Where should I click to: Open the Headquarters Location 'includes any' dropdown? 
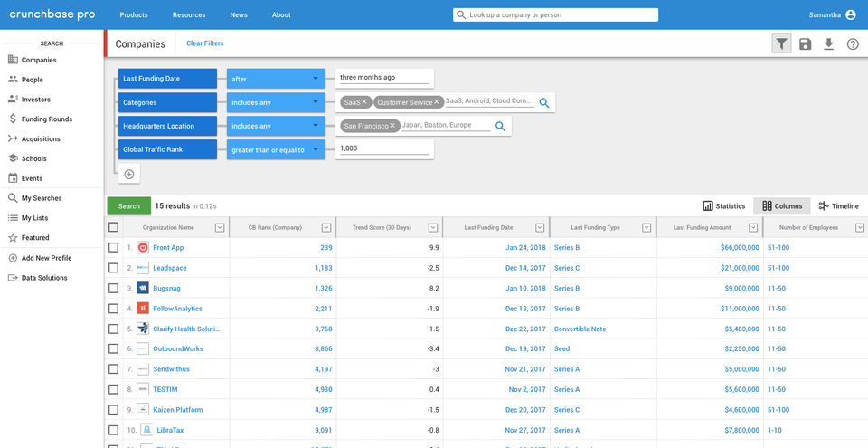[276, 126]
